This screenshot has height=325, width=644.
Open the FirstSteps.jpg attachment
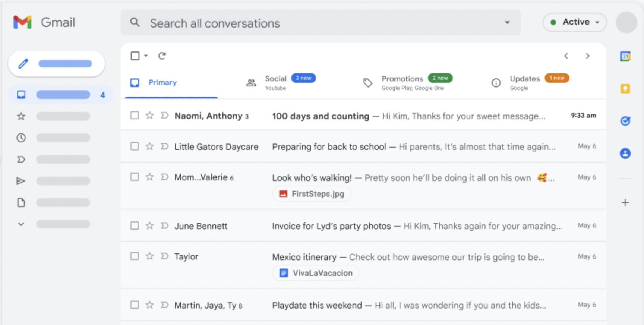(312, 194)
